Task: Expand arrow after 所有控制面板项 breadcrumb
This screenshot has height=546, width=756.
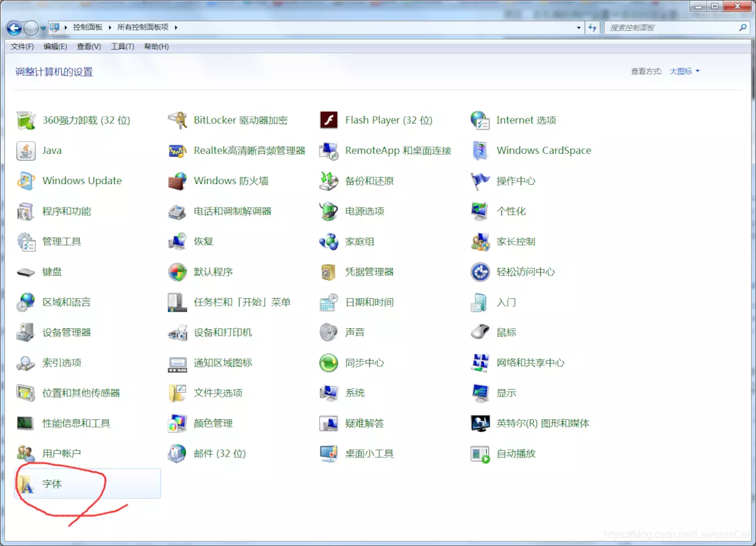Action: click(176, 28)
